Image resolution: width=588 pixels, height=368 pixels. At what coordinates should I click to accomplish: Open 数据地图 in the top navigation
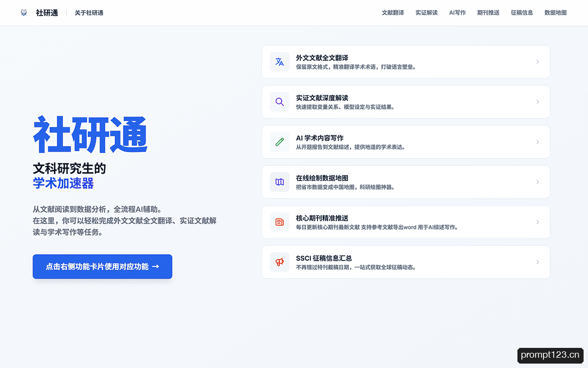click(555, 13)
